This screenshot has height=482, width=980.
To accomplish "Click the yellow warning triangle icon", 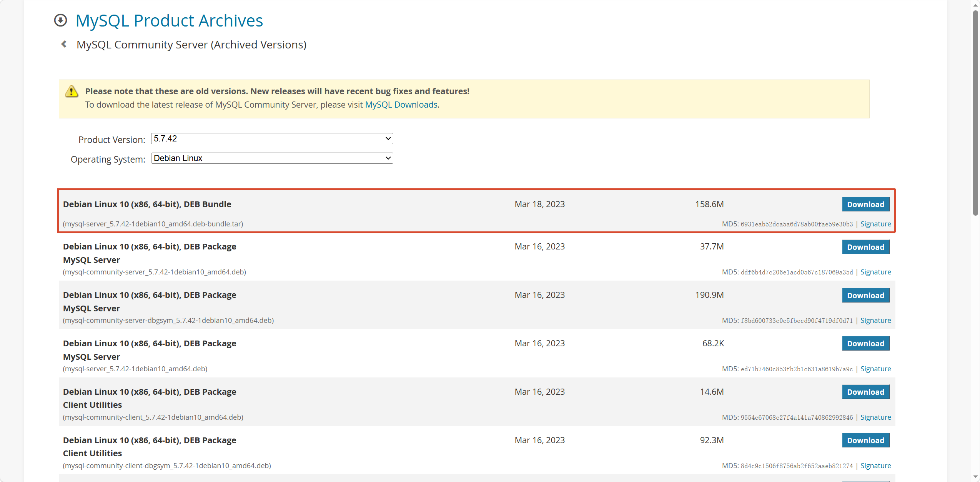I will click(x=72, y=91).
